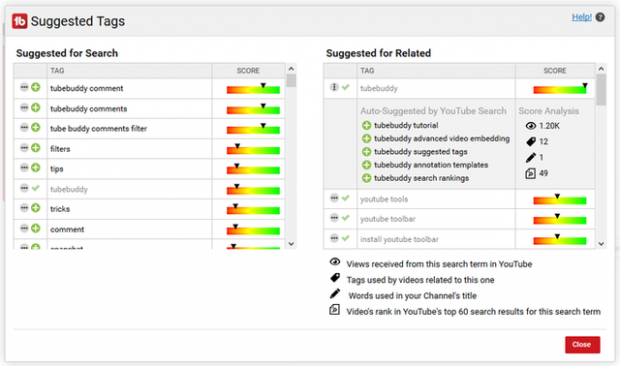
Task: Add 'tubebuddy advanced video embedding' suggested tag
Action: click(367, 138)
